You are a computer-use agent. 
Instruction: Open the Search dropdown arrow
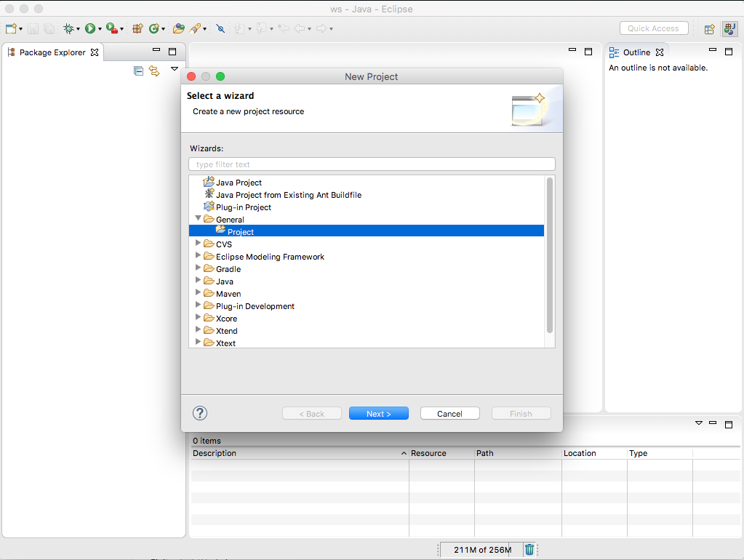point(204,29)
